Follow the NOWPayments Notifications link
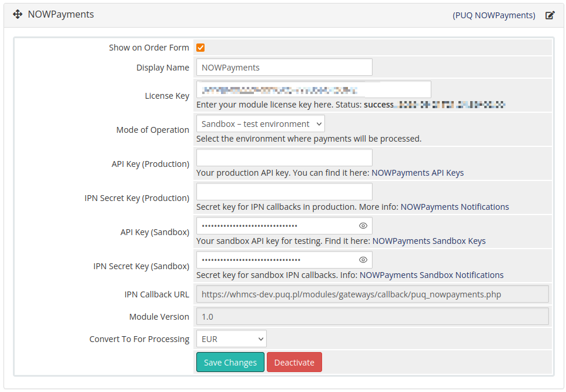Screen dimensions: 566x392 click(x=454, y=207)
